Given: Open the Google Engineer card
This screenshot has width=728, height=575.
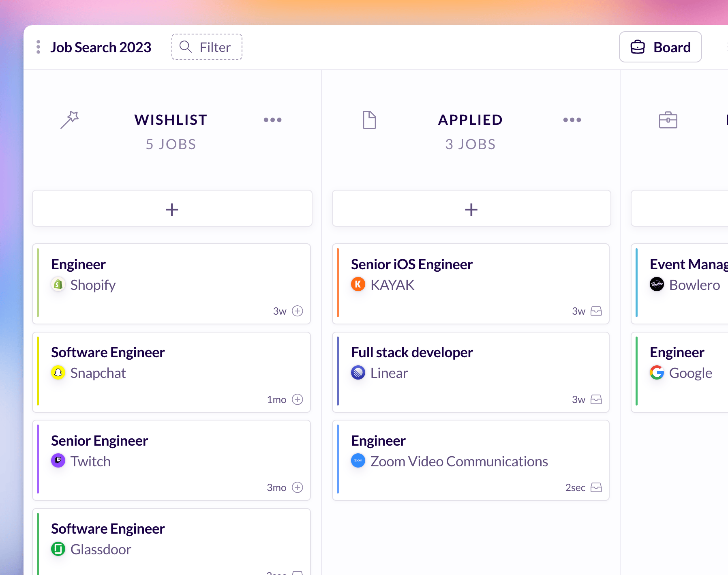Looking at the screenshot, I should [x=680, y=372].
